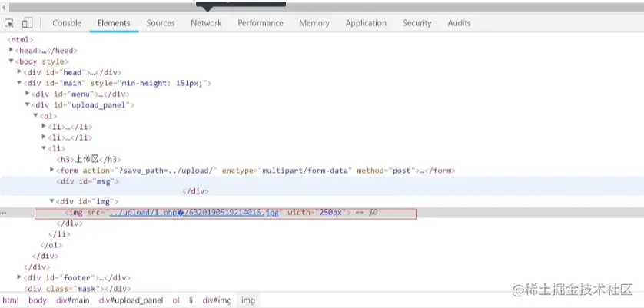Select div#img in the breadcrumb bar
644x308 pixels.
pyautogui.click(x=217, y=300)
